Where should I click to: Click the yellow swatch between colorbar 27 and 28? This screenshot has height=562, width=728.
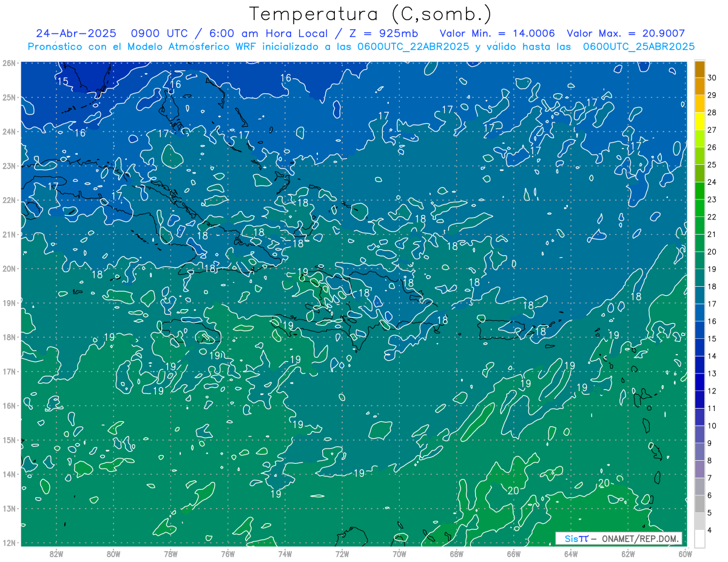[699, 122]
